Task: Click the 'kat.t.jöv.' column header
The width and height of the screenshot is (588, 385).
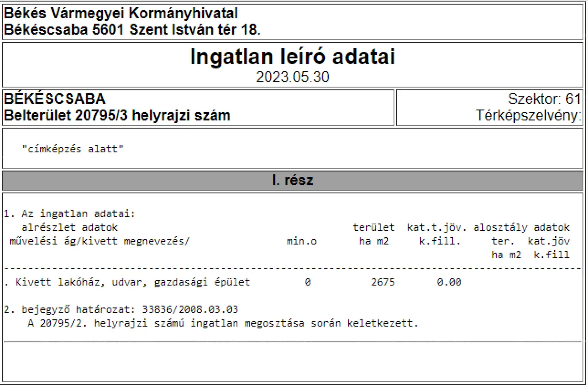Action: (436, 227)
